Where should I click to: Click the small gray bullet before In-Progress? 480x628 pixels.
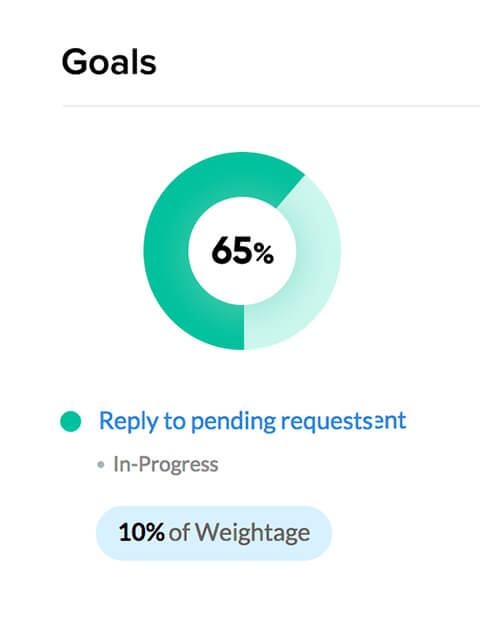tap(101, 465)
